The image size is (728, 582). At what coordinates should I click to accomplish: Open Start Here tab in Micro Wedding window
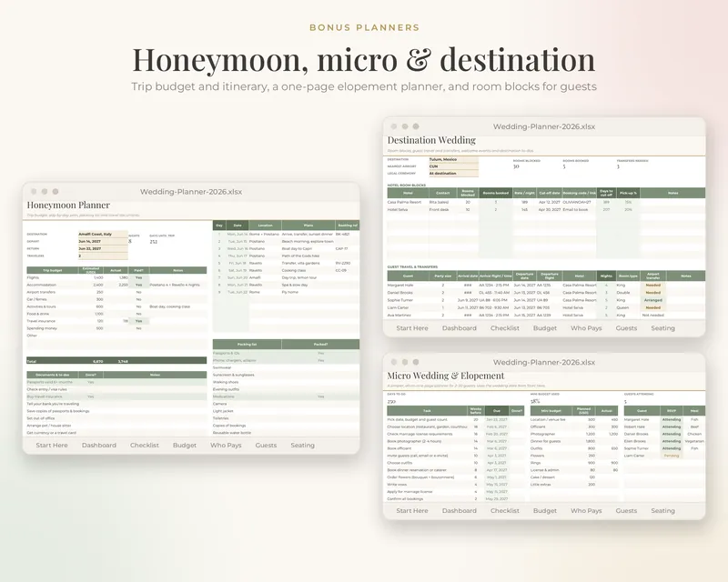(x=412, y=510)
